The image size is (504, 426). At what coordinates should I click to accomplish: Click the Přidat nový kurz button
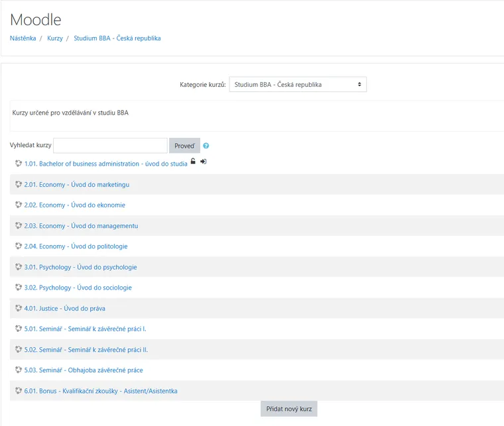tap(288, 409)
